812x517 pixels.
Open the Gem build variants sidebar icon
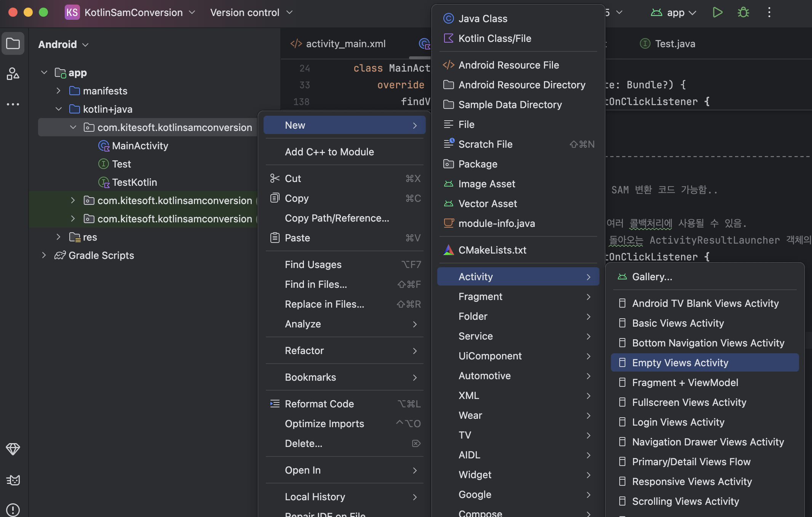(x=13, y=449)
